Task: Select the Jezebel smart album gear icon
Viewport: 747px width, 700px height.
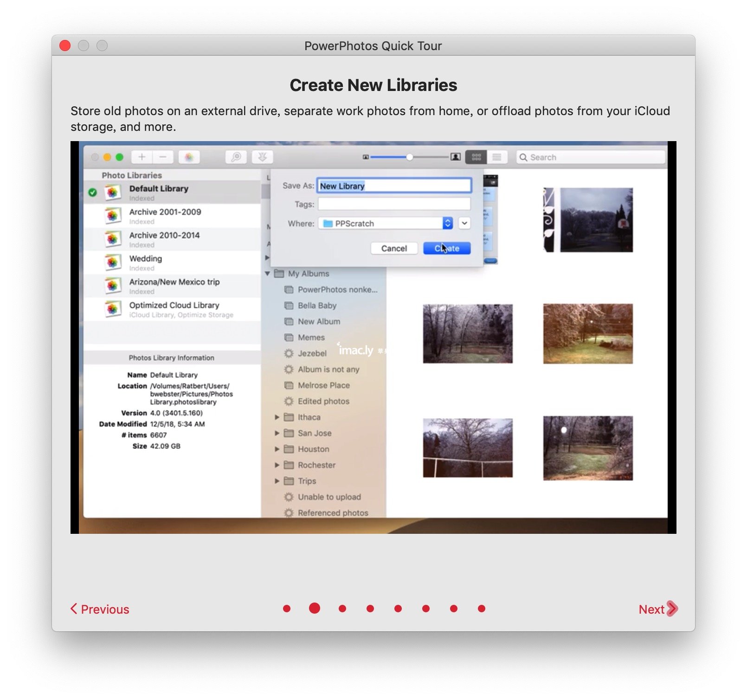Action: (x=289, y=353)
